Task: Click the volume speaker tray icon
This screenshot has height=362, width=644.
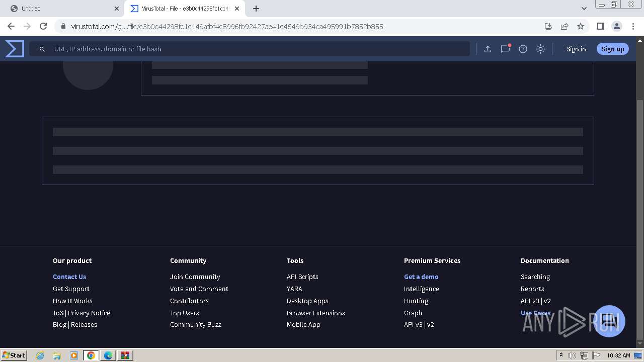Action: (572, 355)
